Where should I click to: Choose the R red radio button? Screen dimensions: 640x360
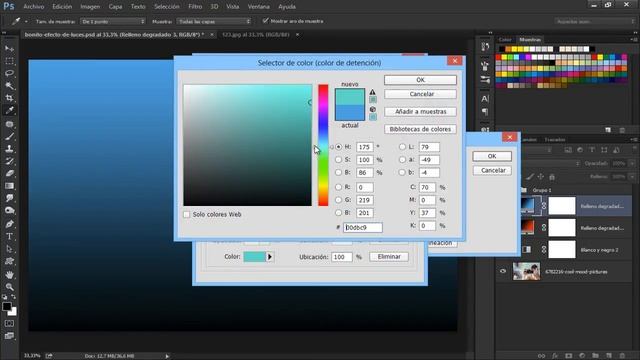coord(338,187)
